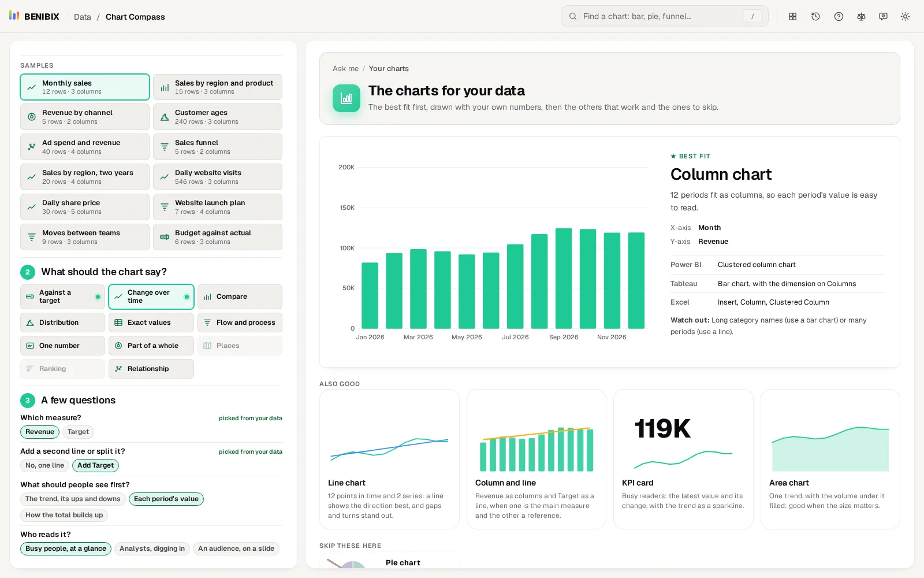The height and width of the screenshot is (578, 924).
Task: Select the Ad spend and revenue sample
Action: click(85, 147)
